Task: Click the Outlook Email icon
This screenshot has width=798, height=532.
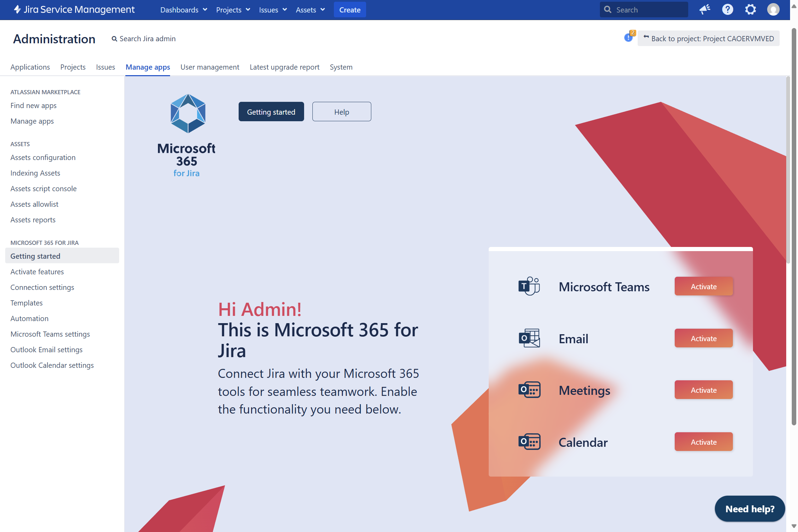Action: click(529, 338)
